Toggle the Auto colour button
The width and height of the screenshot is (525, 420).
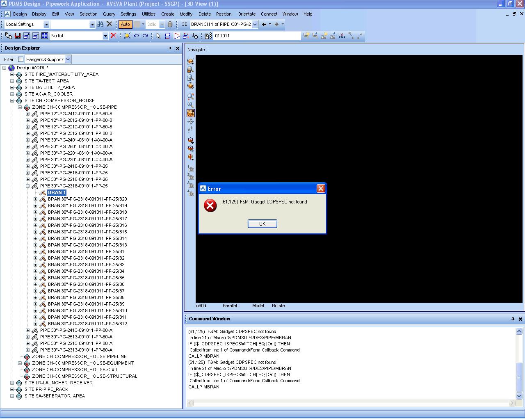point(125,24)
